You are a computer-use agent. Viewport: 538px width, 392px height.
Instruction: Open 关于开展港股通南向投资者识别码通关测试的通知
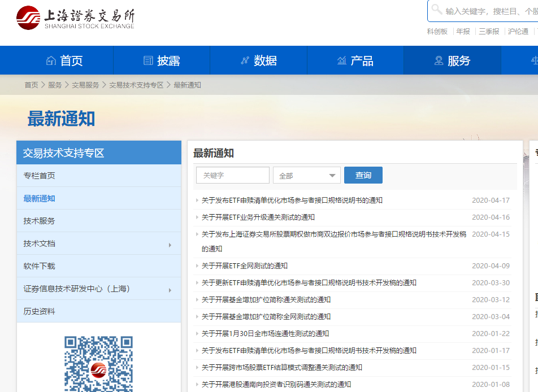coord(276,385)
